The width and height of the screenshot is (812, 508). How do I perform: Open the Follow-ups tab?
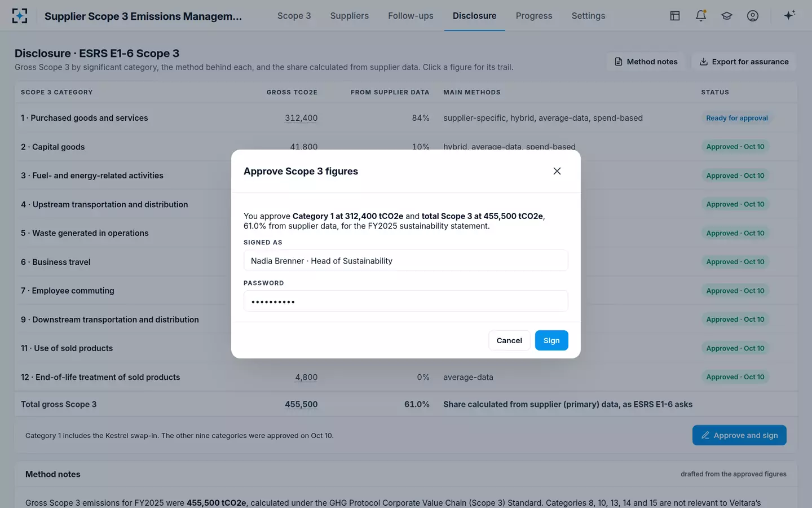coord(411,16)
